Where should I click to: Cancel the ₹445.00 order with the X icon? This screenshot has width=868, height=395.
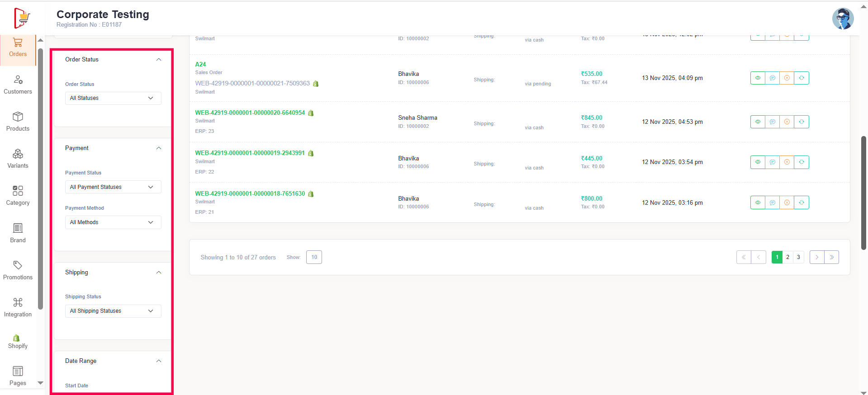(787, 162)
